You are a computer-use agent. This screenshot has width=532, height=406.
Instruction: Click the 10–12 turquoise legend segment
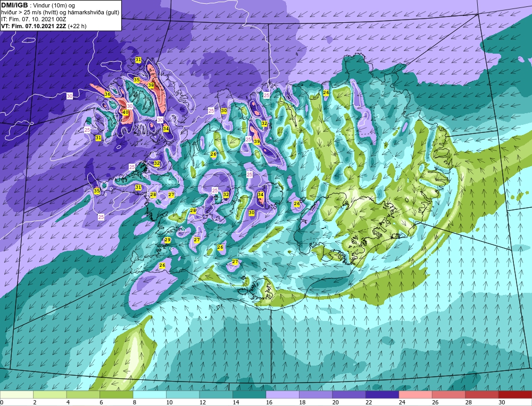click(183, 394)
